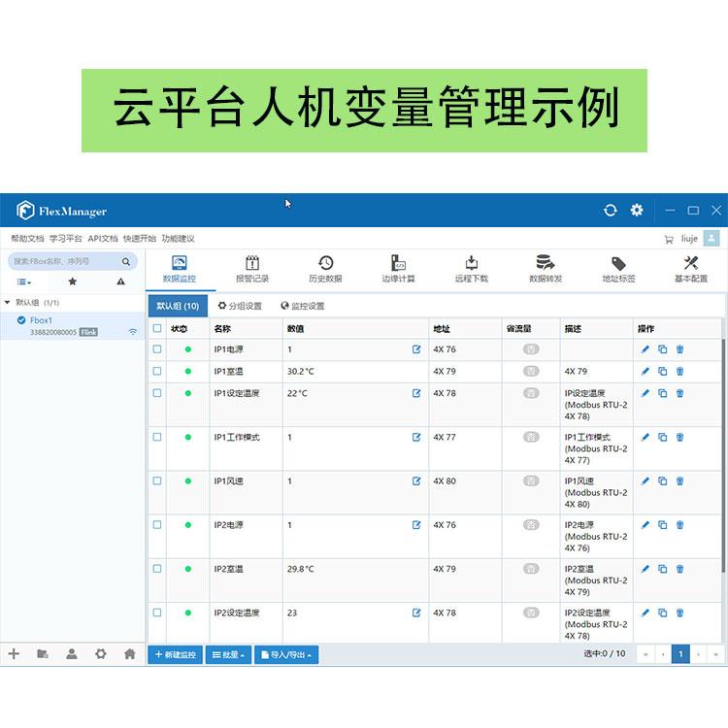The height and width of the screenshot is (728, 728).
Task: Open the 远程下载 remote download tool
Action: tap(471, 269)
